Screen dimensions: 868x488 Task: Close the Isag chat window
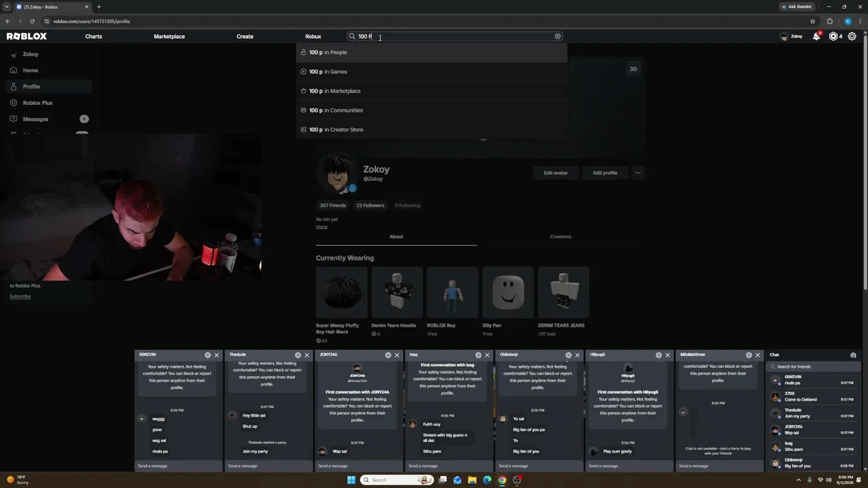(487, 355)
